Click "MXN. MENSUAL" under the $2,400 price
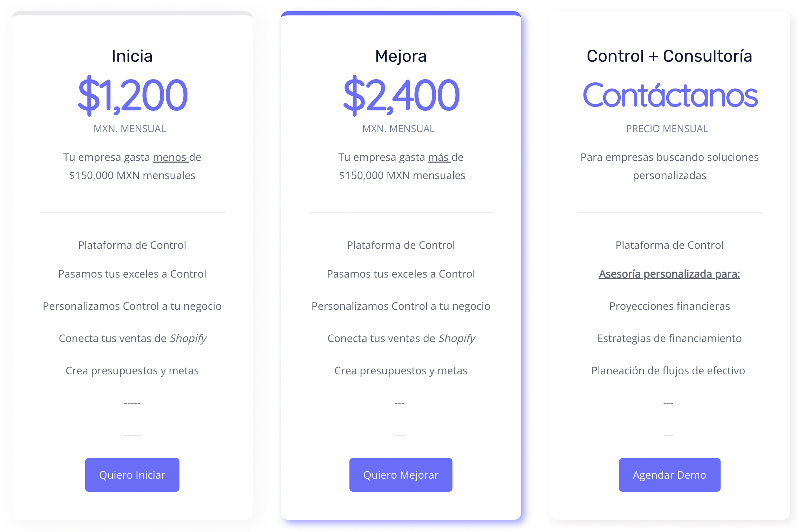 tap(398, 129)
